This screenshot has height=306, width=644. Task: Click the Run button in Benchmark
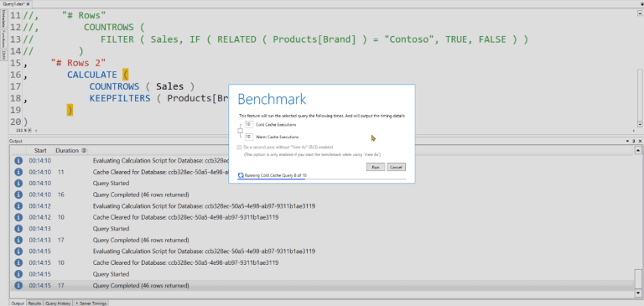[376, 167]
